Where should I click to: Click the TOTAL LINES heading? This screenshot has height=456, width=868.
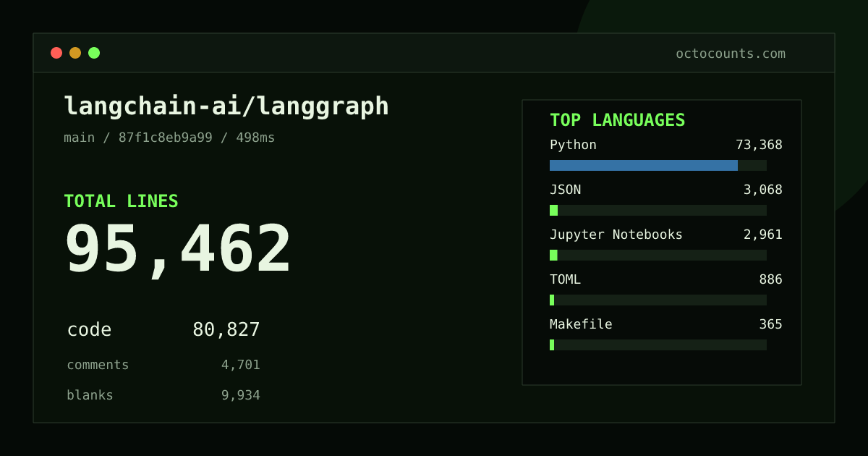[x=121, y=201]
